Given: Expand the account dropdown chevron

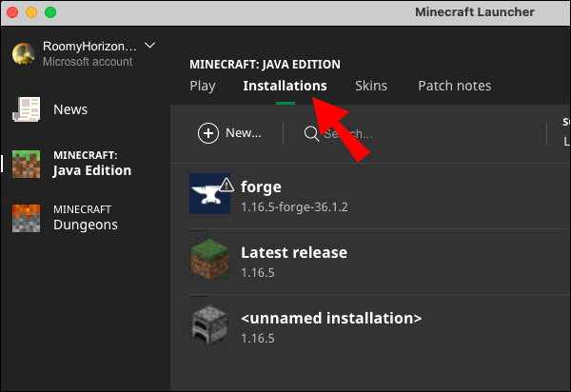Looking at the screenshot, I should tap(150, 45).
